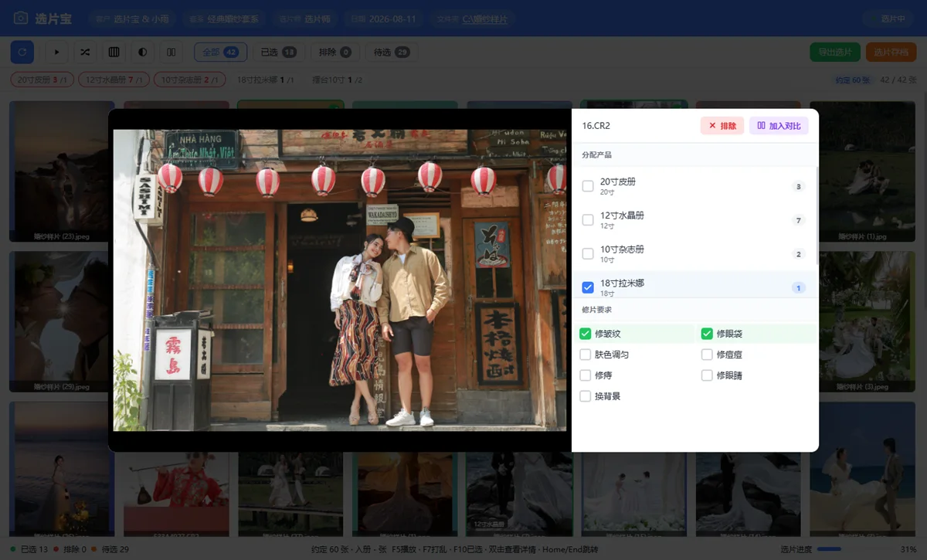Enable the 换背景 retouch option
927x560 pixels.
pyautogui.click(x=585, y=396)
